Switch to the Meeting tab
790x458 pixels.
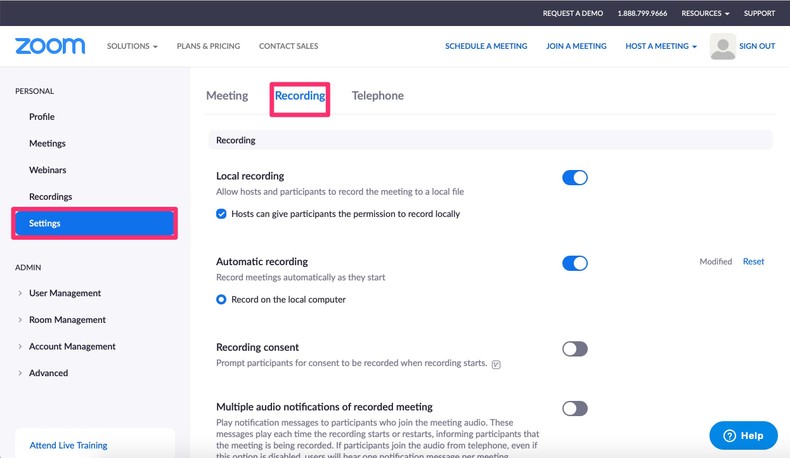[227, 96]
